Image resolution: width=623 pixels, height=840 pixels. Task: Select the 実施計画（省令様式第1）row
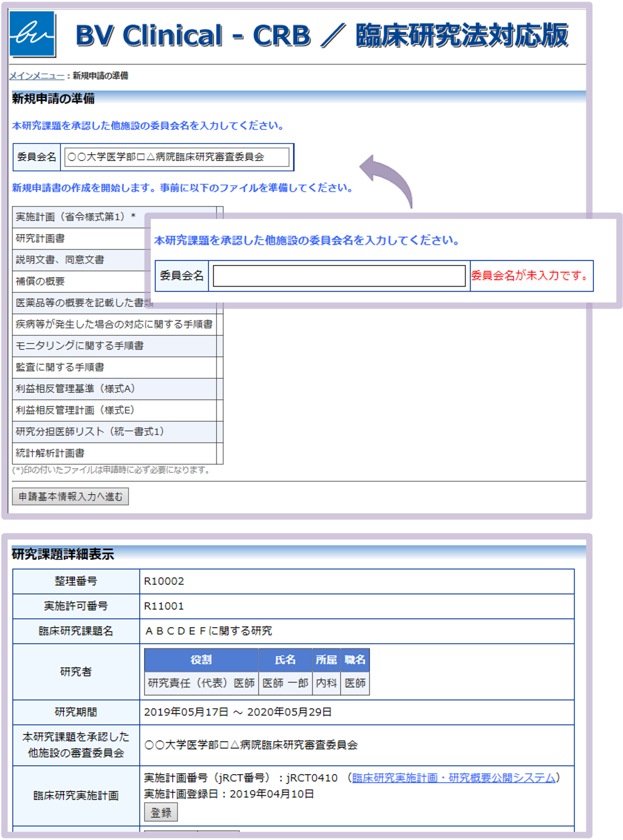[x=118, y=217]
